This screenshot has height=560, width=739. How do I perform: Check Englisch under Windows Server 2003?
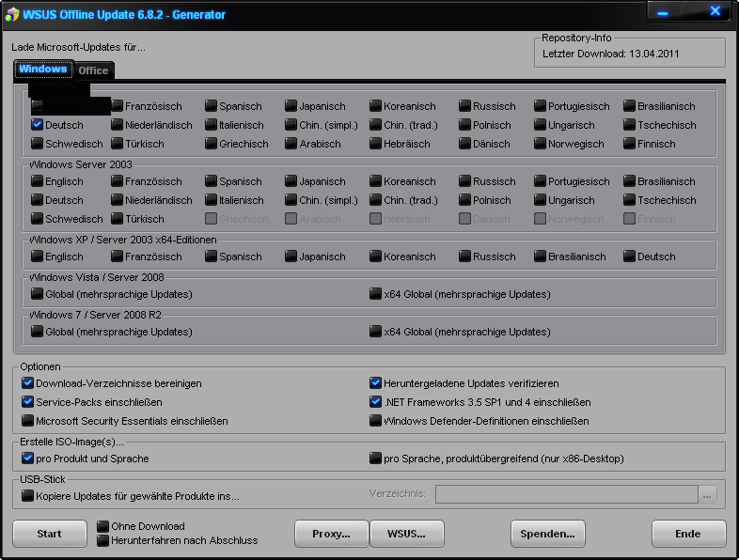point(38,181)
